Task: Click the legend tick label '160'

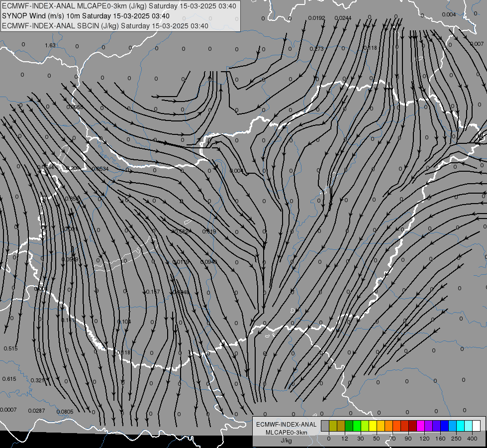Action: pos(440,439)
